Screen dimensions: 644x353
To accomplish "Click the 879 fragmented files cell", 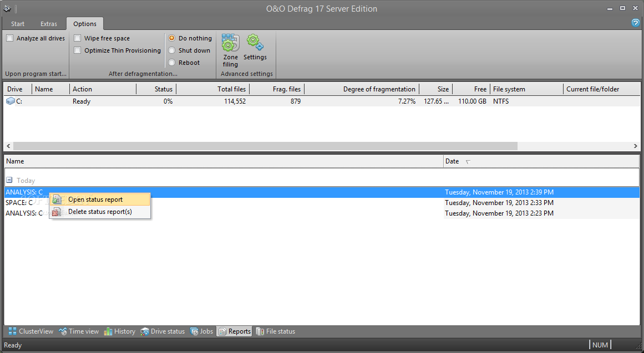I will click(x=296, y=101).
